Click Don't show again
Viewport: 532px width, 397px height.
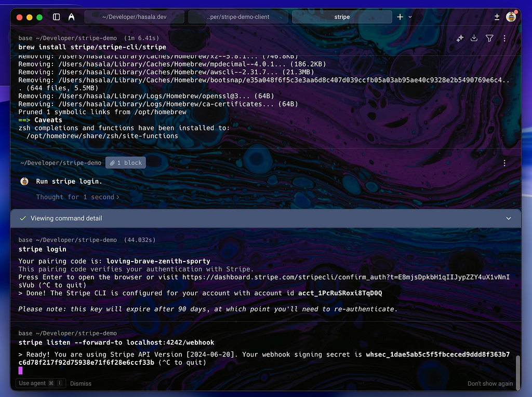[x=490, y=384]
